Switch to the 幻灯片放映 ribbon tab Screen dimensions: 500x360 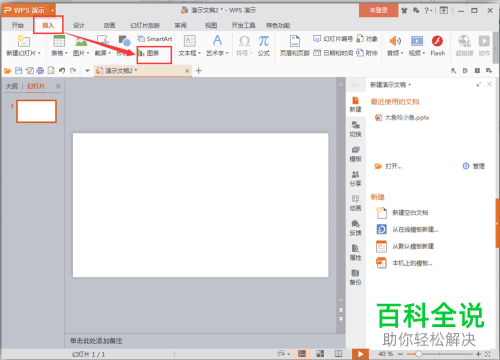145,25
